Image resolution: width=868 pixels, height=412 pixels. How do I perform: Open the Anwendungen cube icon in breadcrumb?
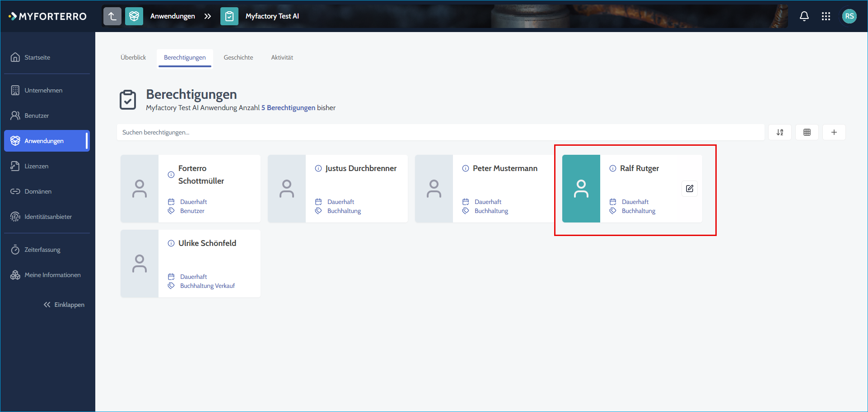click(134, 16)
